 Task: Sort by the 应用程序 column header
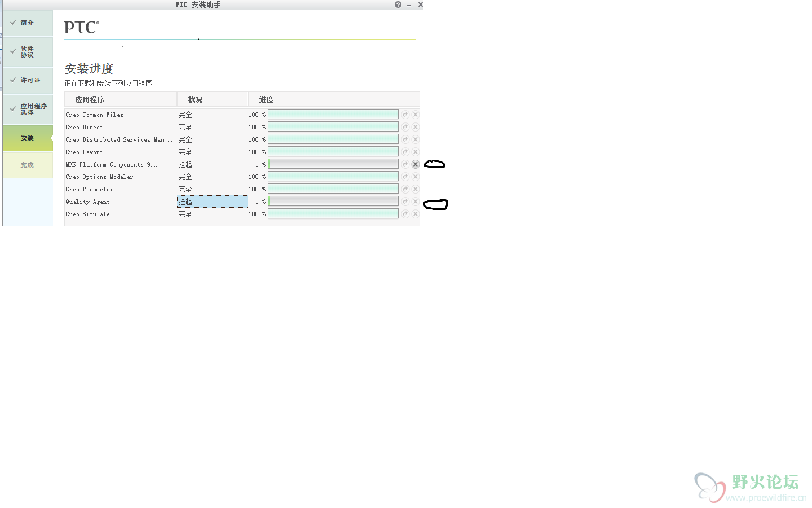pos(121,99)
